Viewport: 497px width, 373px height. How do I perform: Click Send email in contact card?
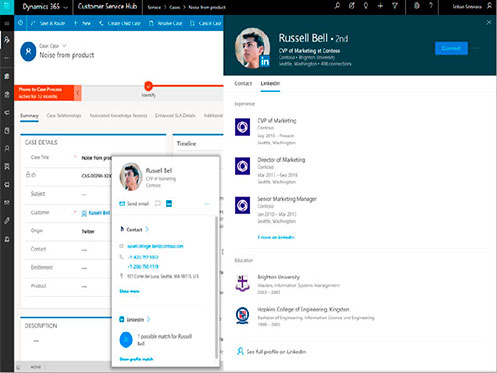coord(134,204)
